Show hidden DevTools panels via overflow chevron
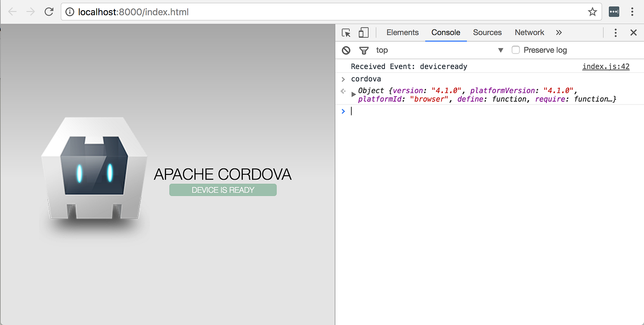644x325 pixels. [558, 33]
